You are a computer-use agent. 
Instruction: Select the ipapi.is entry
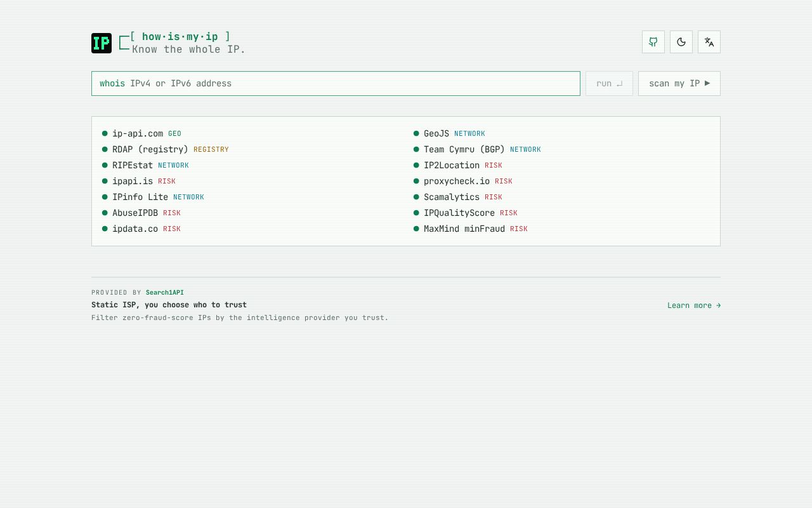[x=139, y=181]
